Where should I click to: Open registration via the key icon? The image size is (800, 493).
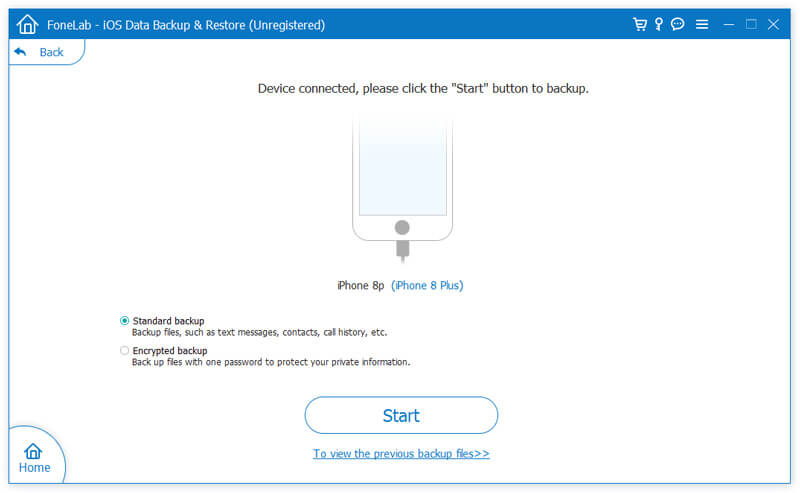(x=659, y=24)
